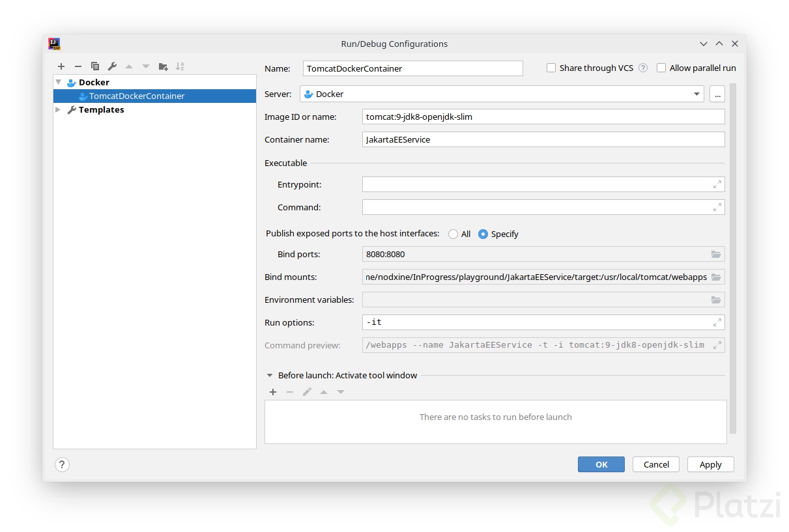This screenshot has height=532, width=789.
Task: Create new folder for configurations
Action: coord(163,66)
